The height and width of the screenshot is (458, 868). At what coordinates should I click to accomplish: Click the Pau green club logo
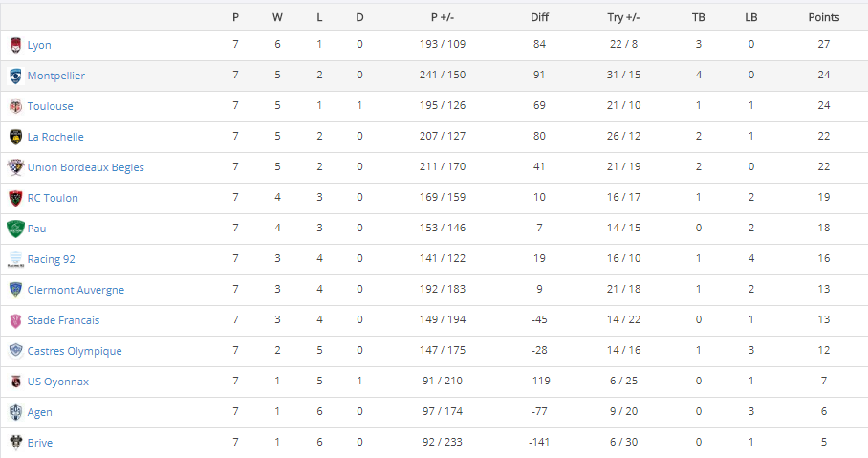(x=15, y=229)
